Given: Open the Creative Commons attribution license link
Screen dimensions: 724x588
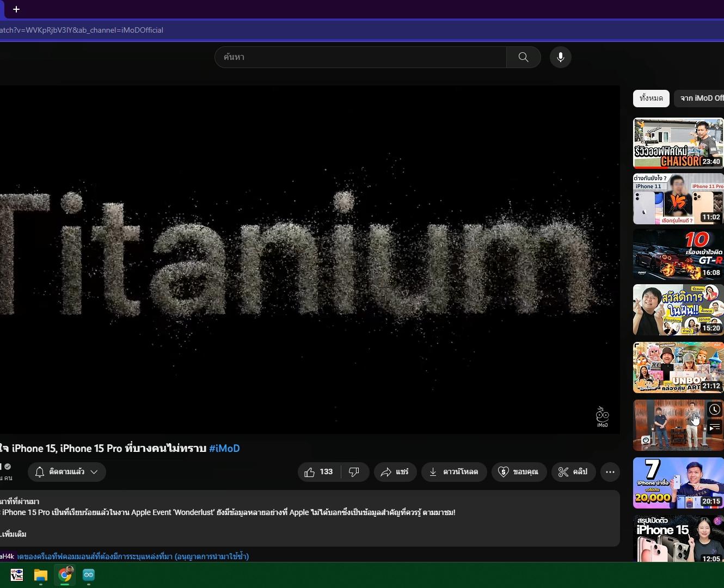Looking at the screenshot, I should [x=133, y=556].
